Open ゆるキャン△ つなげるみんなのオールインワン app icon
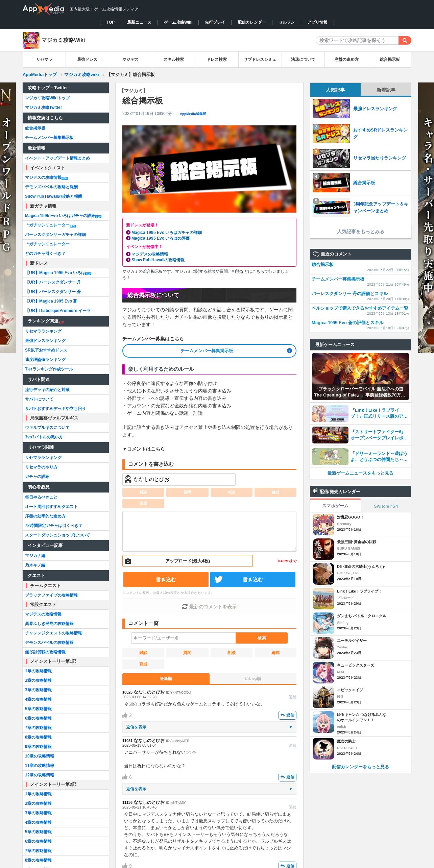 323,722
